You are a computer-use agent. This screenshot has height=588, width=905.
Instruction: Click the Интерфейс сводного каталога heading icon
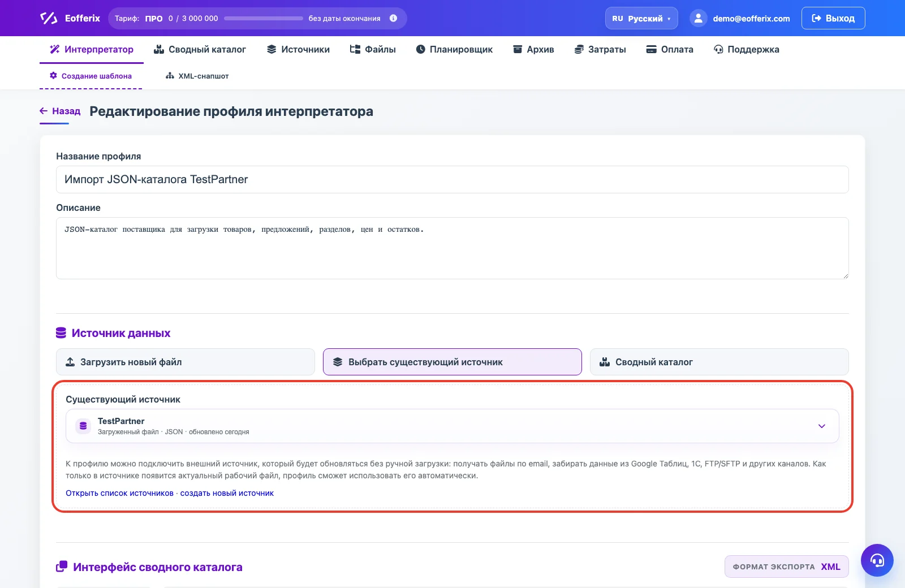[62, 567]
